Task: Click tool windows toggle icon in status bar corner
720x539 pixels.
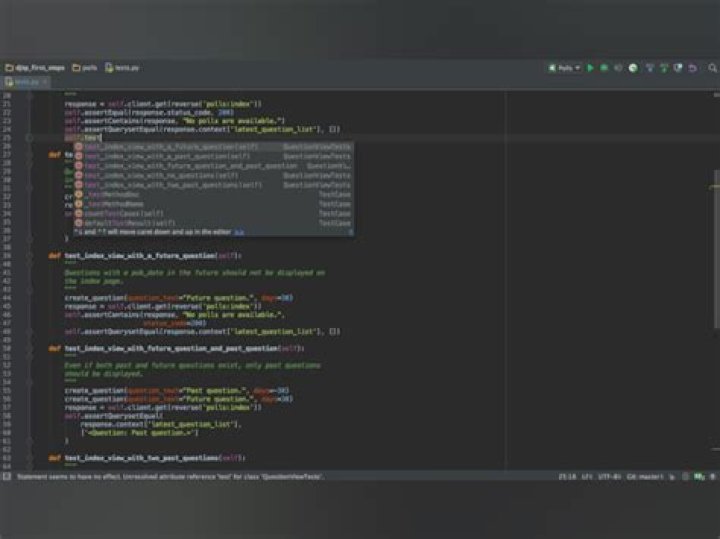Action: (7, 477)
